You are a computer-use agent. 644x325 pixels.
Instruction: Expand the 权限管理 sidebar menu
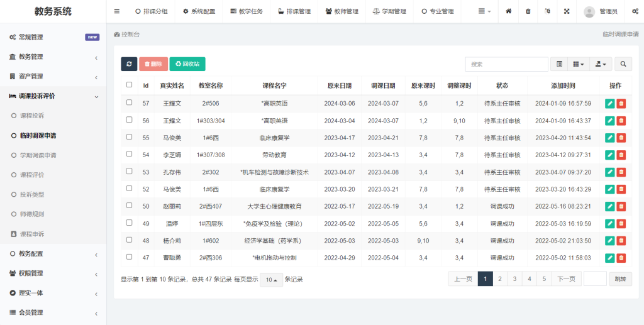53,273
